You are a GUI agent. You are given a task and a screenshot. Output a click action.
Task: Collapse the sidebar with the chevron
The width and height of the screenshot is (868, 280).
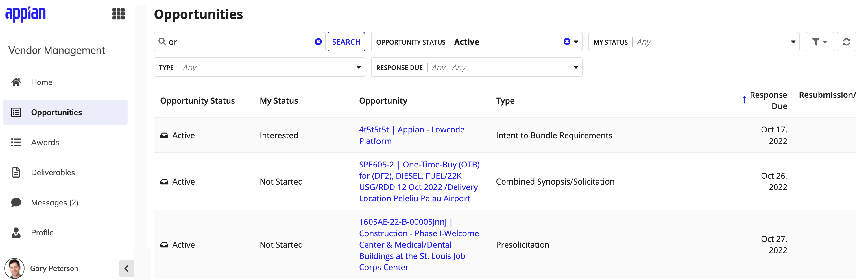(x=126, y=268)
